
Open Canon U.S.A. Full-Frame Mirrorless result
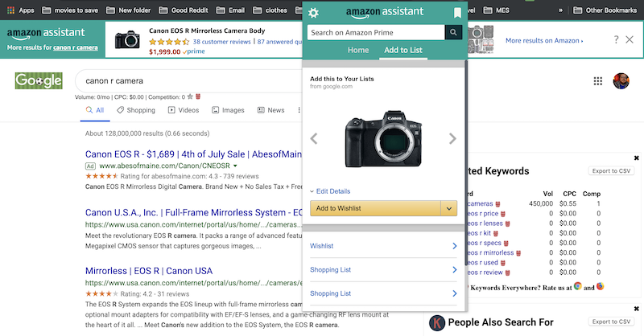pyautogui.click(x=193, y=212)
